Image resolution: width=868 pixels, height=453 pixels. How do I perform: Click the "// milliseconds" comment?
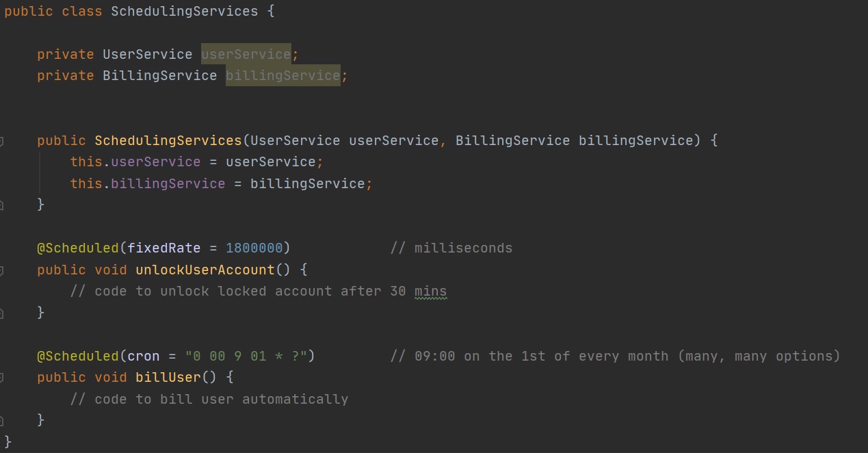pyautogui.click(x=451, y=248)
